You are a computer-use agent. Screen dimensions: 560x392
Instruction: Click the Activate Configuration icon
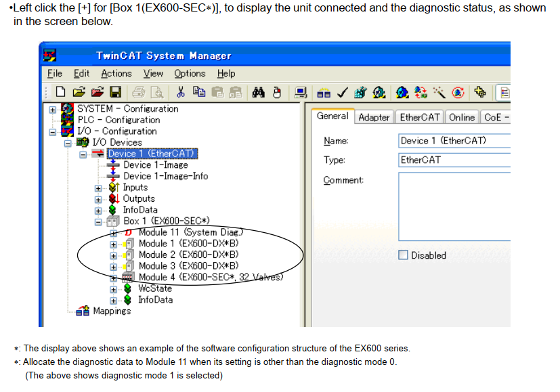[360, 93]
